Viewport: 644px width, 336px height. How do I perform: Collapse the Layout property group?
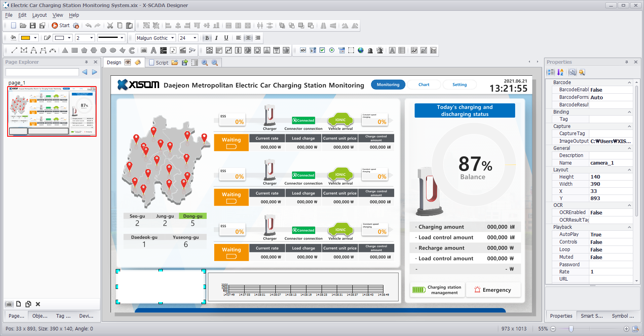[629, 170]
